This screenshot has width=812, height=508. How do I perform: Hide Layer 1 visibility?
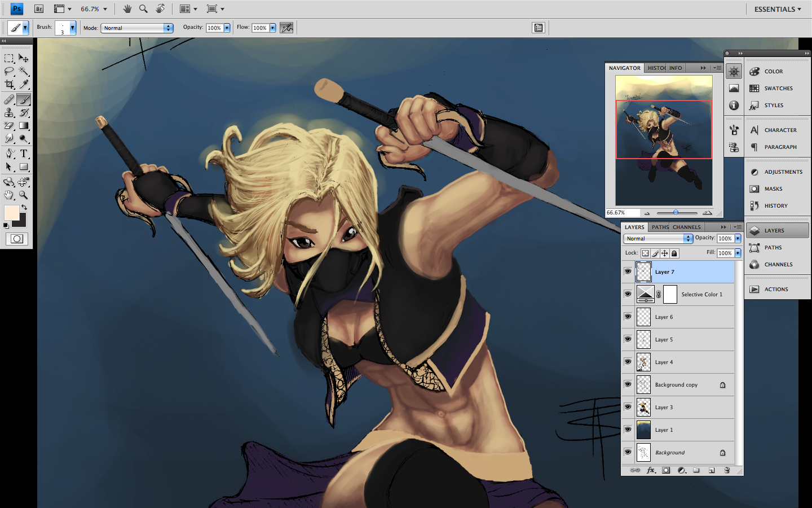[628, 430]
